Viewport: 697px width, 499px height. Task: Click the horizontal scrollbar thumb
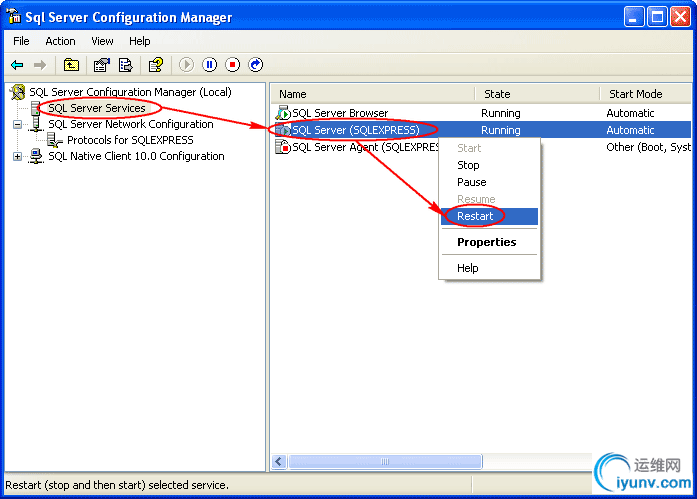pyautogui.click(x=385, y=462)
